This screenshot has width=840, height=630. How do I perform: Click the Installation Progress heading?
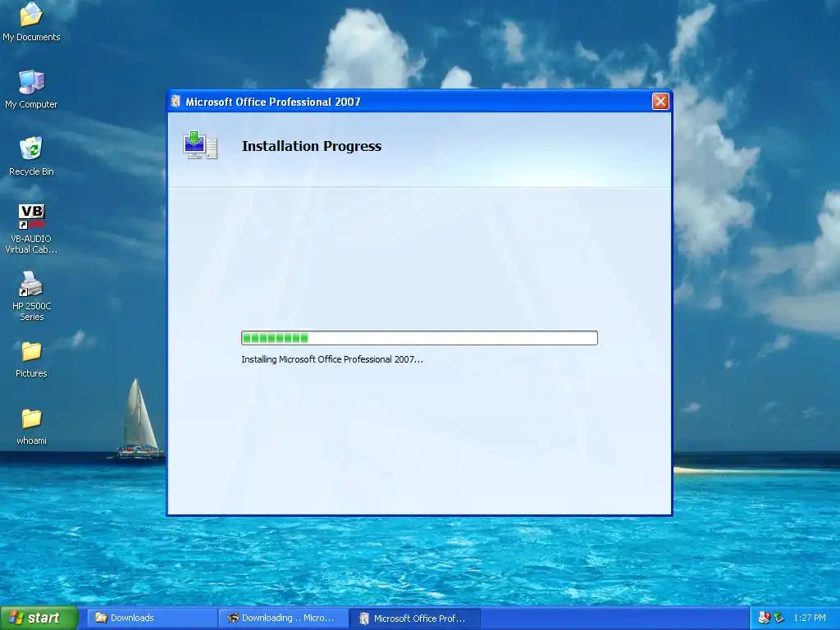tap(312, 146)
